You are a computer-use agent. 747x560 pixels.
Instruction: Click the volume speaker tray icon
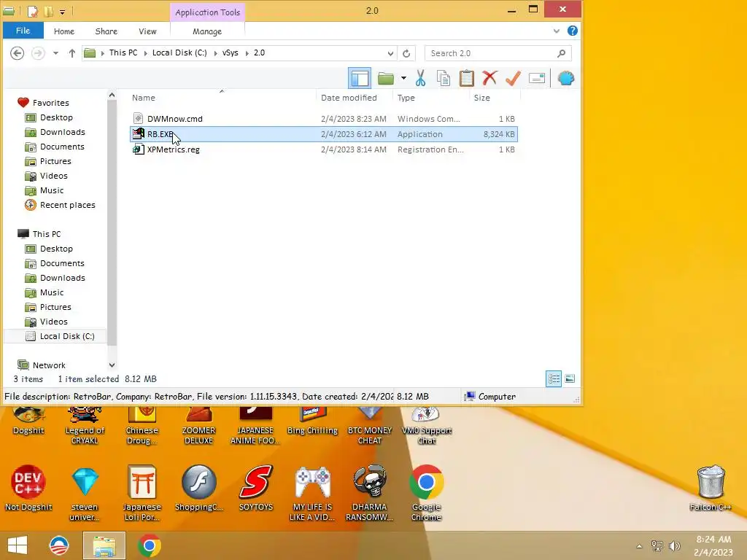click(674, 546)
